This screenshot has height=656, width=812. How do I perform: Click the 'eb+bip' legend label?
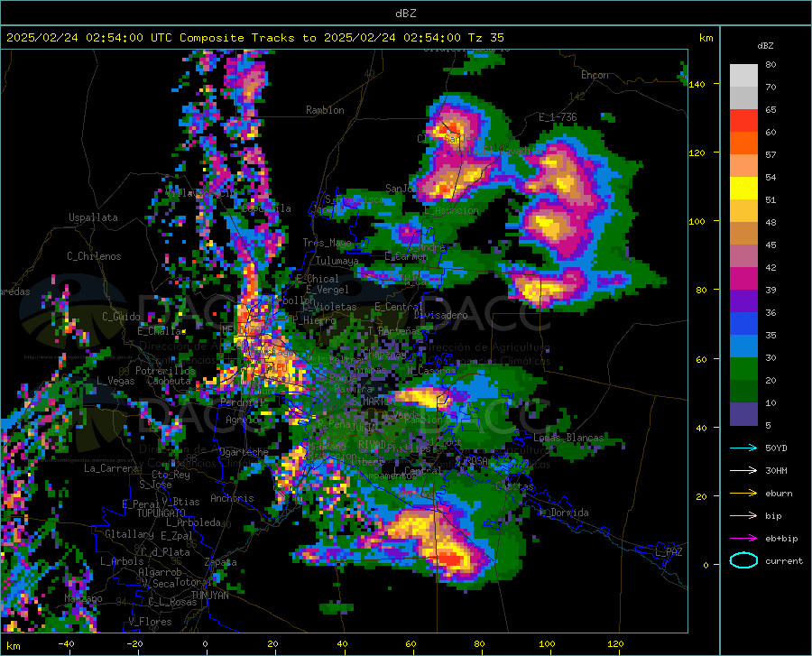(x=781, y=539)
